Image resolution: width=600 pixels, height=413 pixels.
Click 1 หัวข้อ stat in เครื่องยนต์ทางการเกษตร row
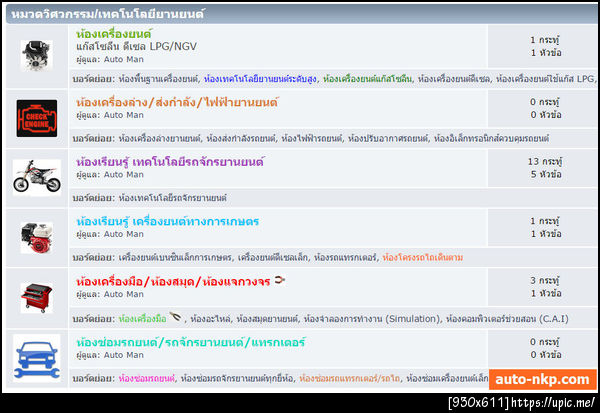[x=546, y=234]
